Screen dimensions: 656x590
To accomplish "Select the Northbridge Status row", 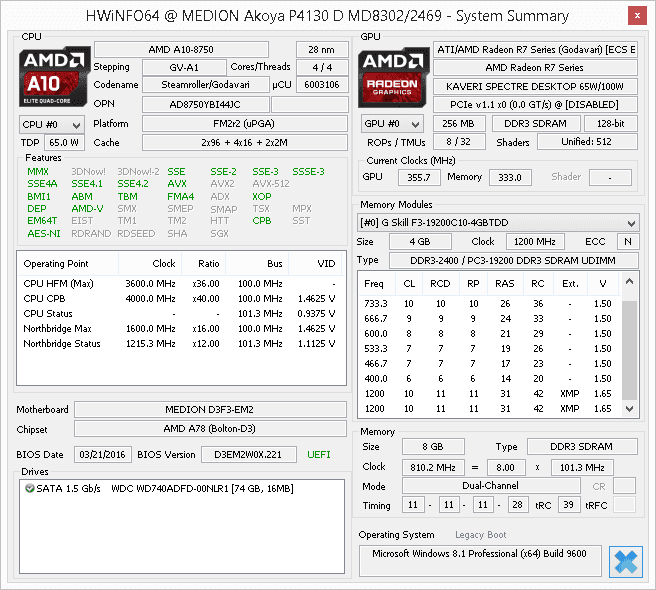I will (180, 344).
